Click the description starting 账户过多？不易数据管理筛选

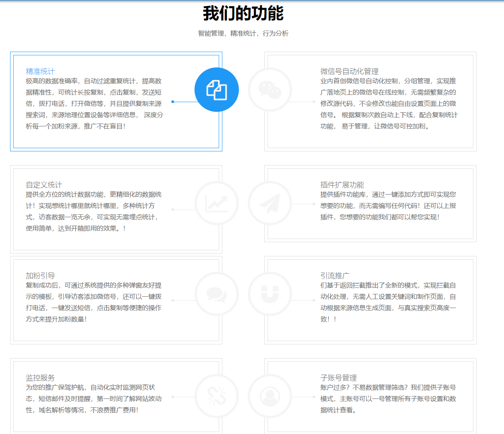tap(388, 399)
